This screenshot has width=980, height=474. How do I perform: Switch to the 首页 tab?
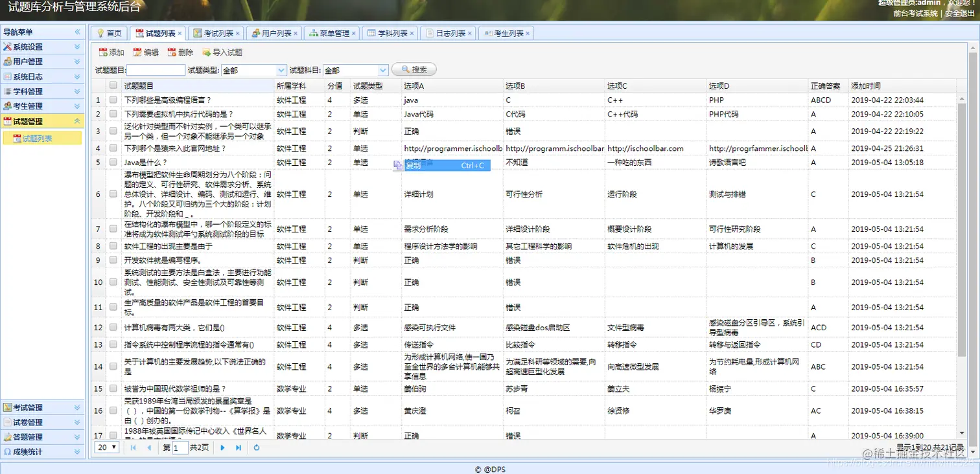coord(109,34)
